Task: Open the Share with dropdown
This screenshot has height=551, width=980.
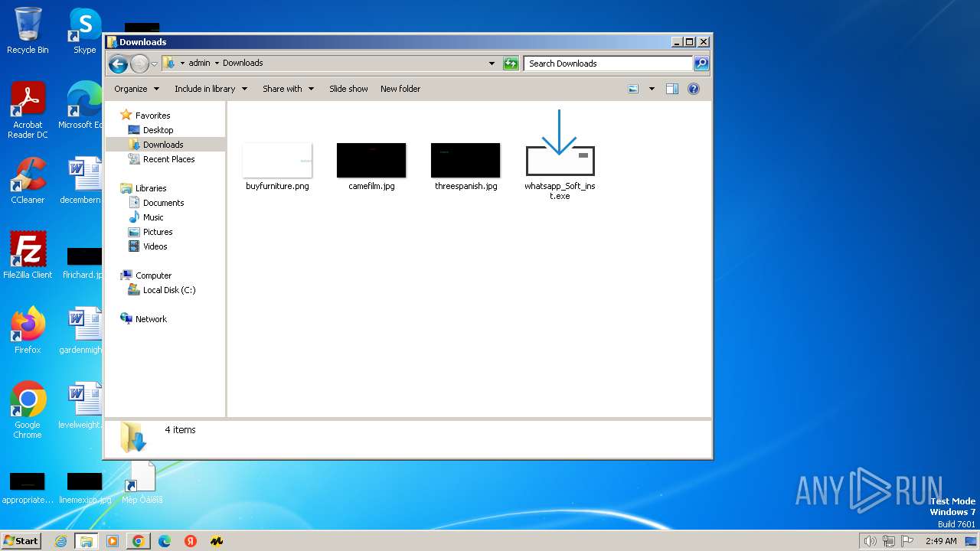Action: pyautogui.click(x=289, y=89)
